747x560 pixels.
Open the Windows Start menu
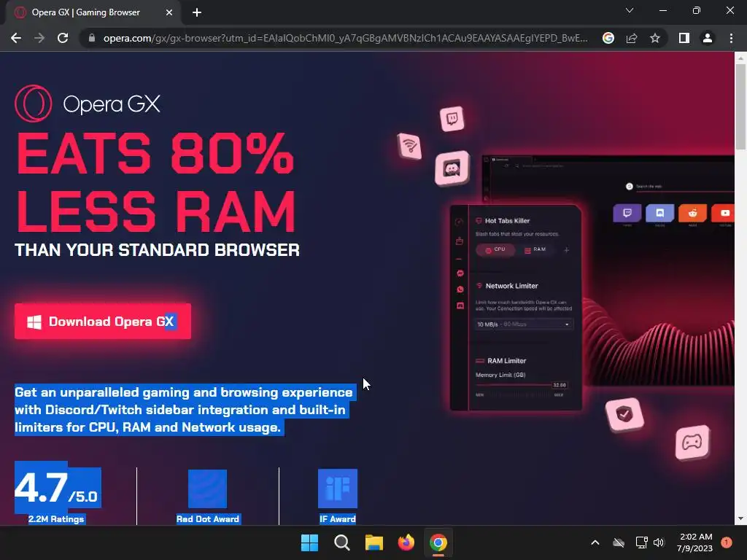click(x=309, y=542)
